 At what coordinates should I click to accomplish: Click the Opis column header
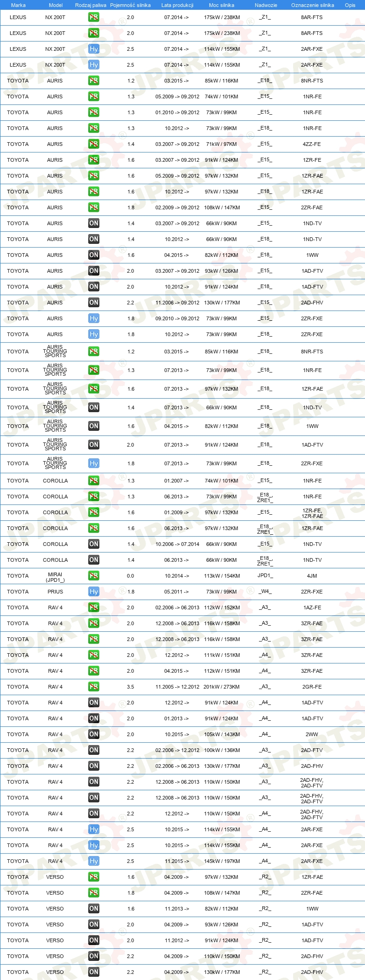pos(350,5)
